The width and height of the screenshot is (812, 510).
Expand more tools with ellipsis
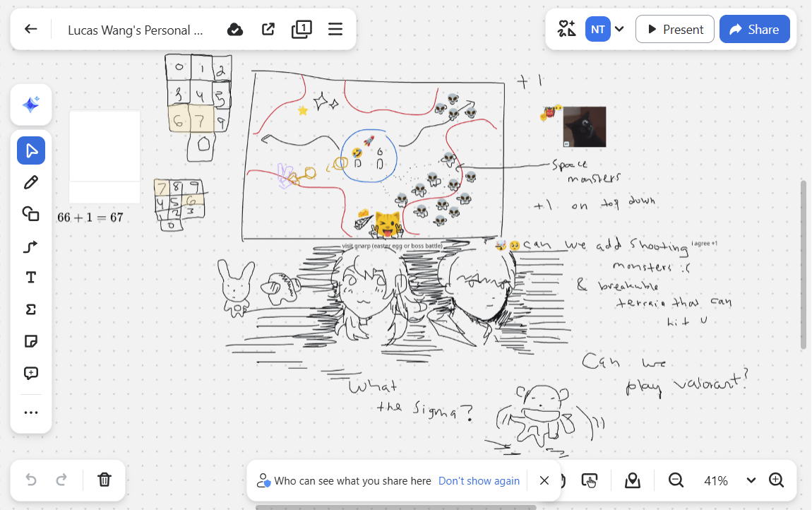[x=31, y=413]
